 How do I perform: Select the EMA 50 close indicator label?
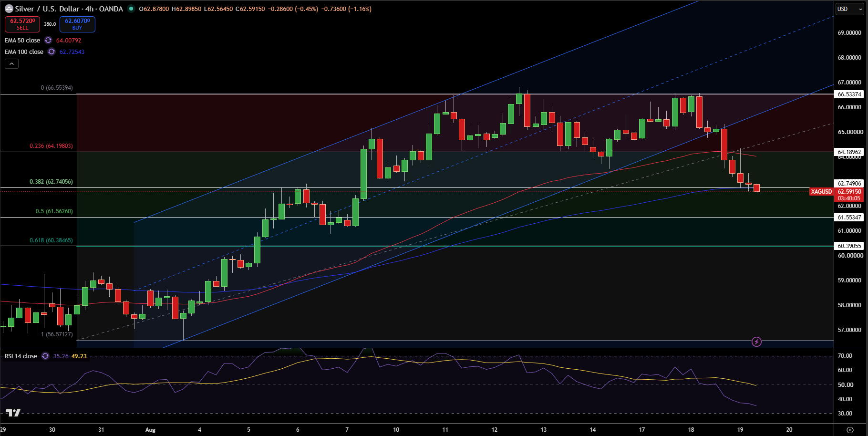[x=22, y=41]
